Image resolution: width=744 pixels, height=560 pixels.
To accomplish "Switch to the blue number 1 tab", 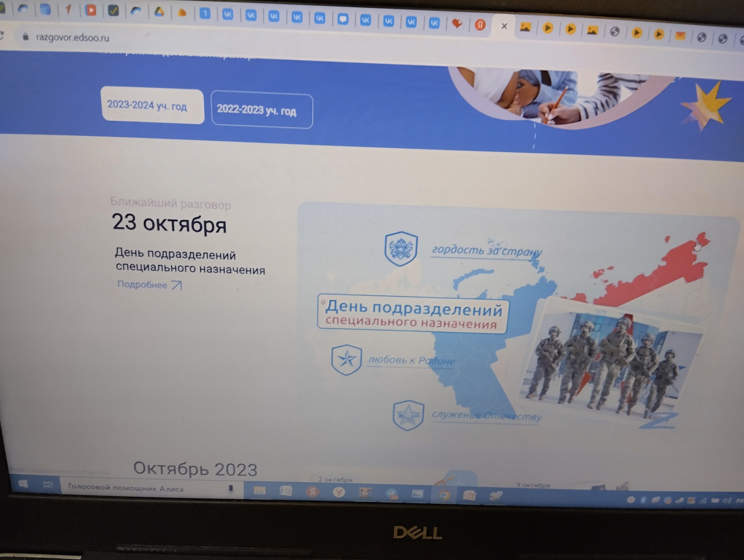I will click(x=205, y=14).
